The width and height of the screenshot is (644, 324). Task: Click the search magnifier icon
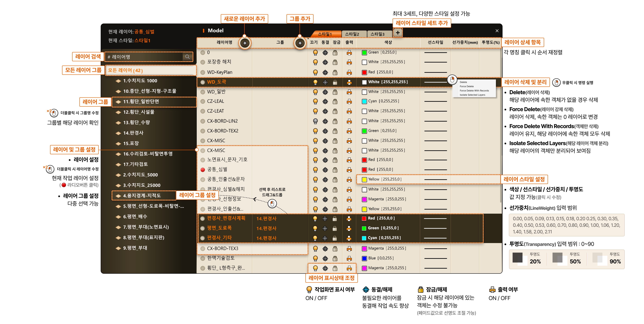point(188,57)
